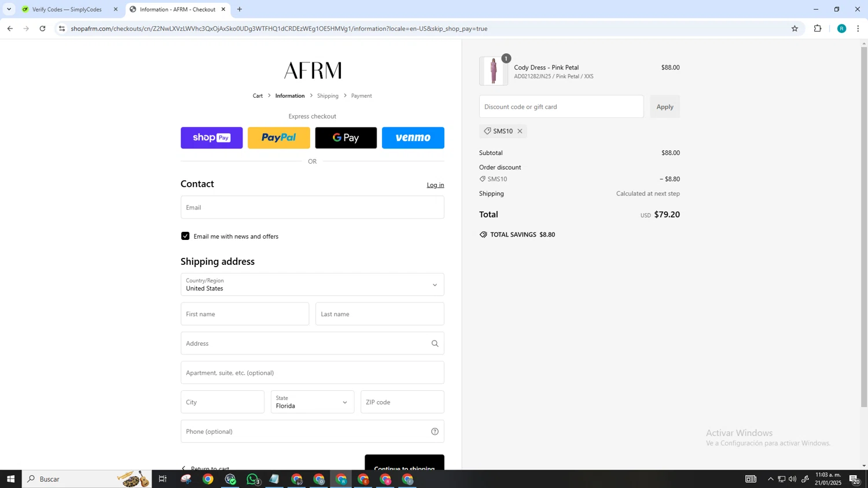Open the Chrome profile avatar
The image size is (868, 488).
coord(841,28)
